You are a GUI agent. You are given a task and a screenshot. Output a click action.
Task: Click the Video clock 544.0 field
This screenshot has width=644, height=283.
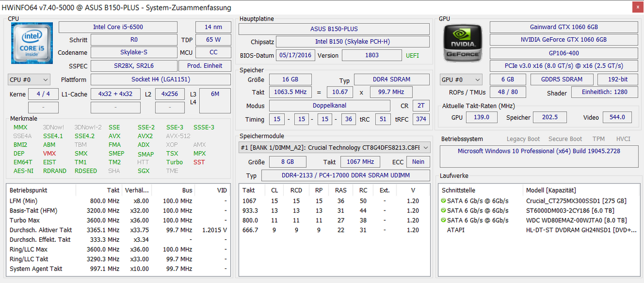[x=617, y=117]
